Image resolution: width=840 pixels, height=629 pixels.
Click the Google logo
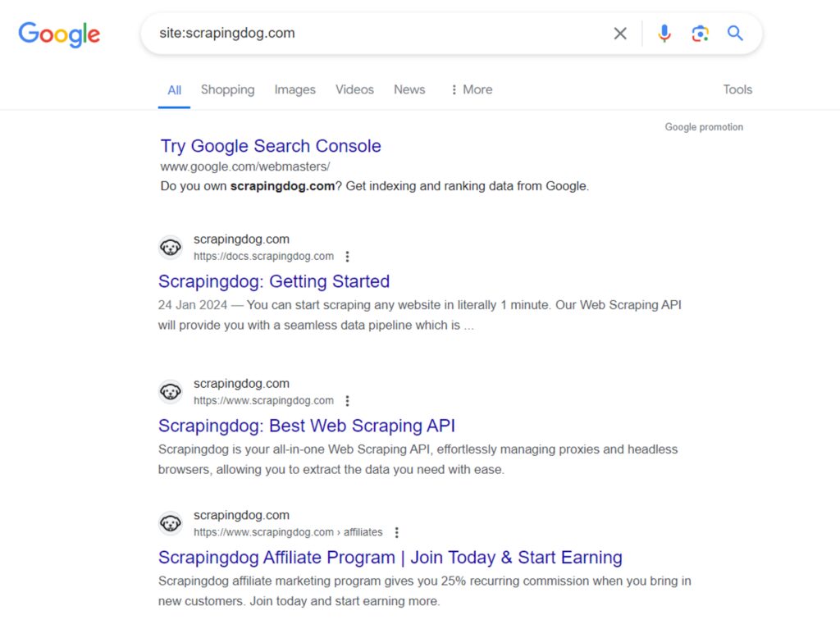pos(59,34)
